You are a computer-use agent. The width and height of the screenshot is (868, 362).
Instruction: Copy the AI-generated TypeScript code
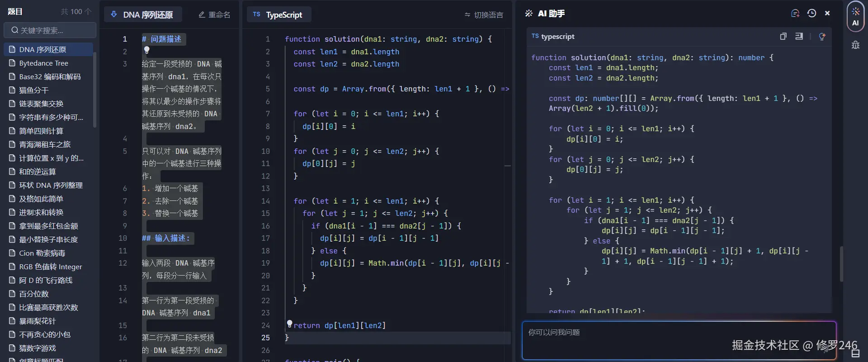783,36
